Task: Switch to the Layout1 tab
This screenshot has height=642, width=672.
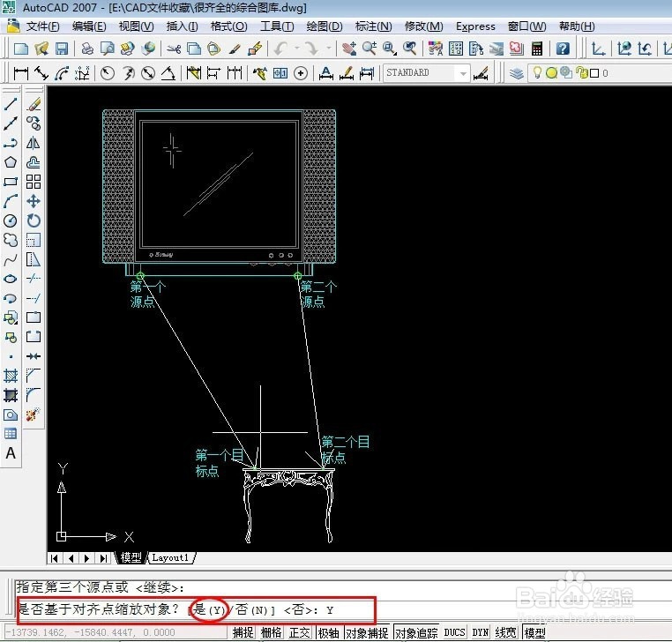Action: [171, 558]
